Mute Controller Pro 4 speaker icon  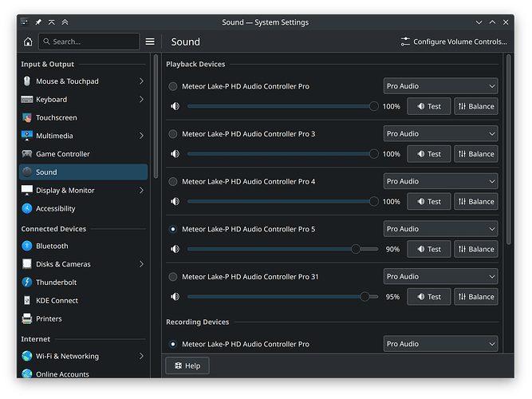[175, 201]
